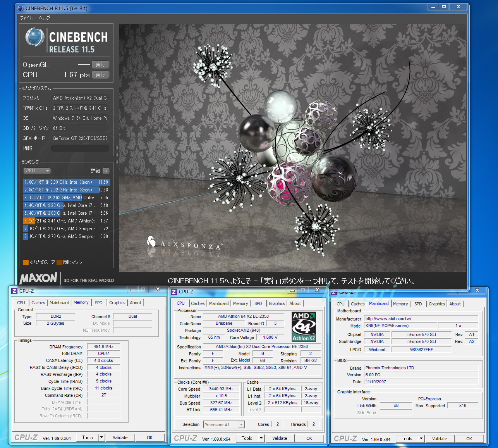Open CPU tab in Mainboard CPU-Z window

click(340, 304)
